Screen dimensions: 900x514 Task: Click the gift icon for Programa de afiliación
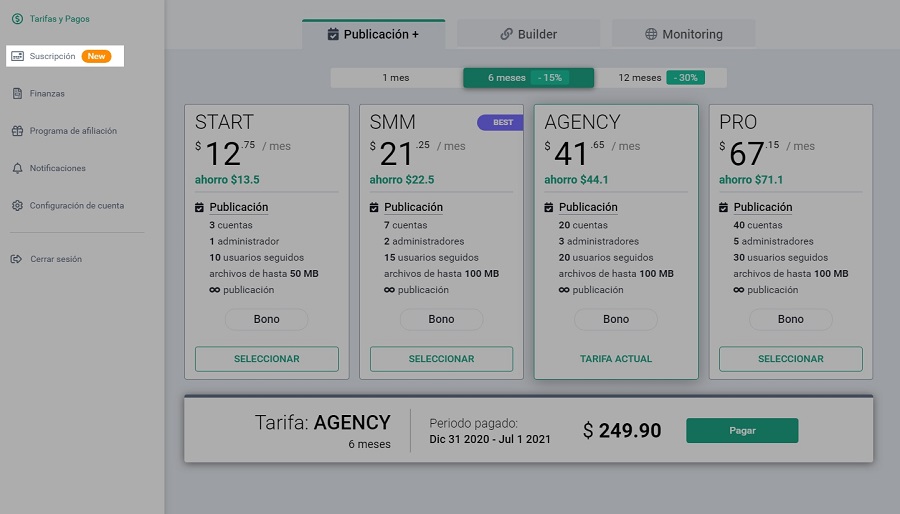pos(17,131)
